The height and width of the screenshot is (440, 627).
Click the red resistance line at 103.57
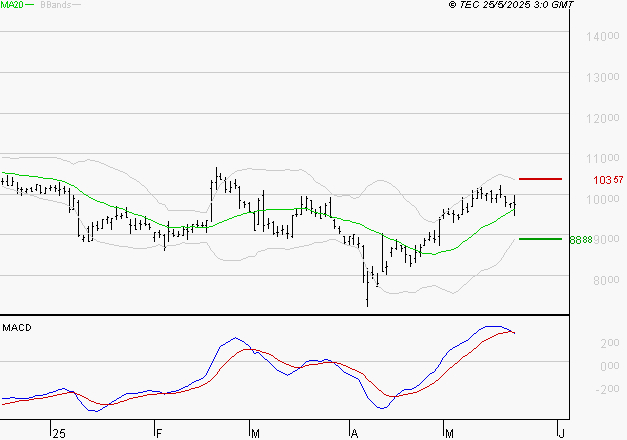click(x=540, y=179)
